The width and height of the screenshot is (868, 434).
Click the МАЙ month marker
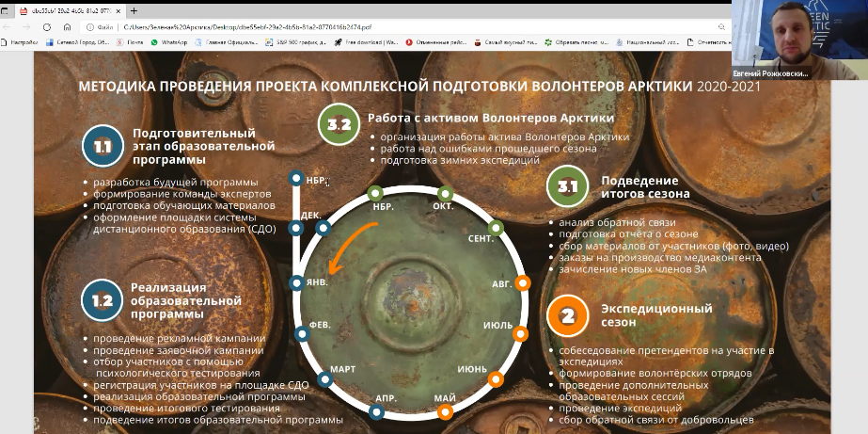coord(445,411)
